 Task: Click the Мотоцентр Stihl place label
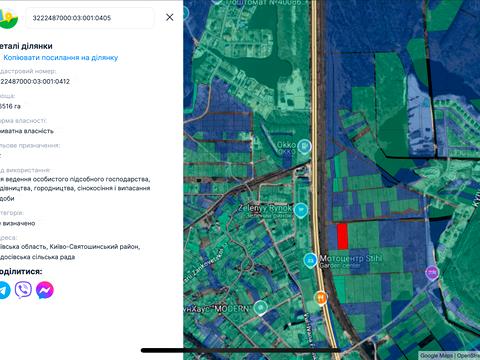351,258
